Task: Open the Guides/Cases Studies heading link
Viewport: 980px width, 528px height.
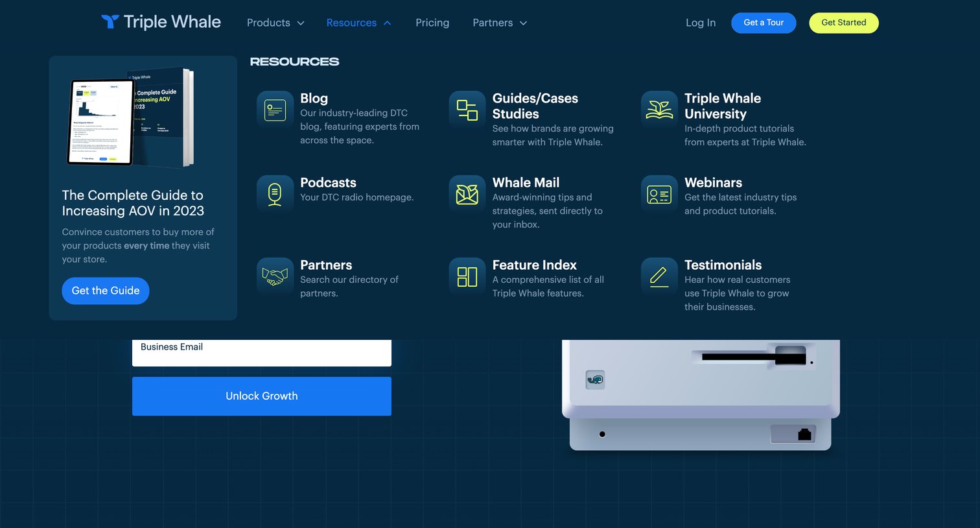Action: tap(535, 106)
